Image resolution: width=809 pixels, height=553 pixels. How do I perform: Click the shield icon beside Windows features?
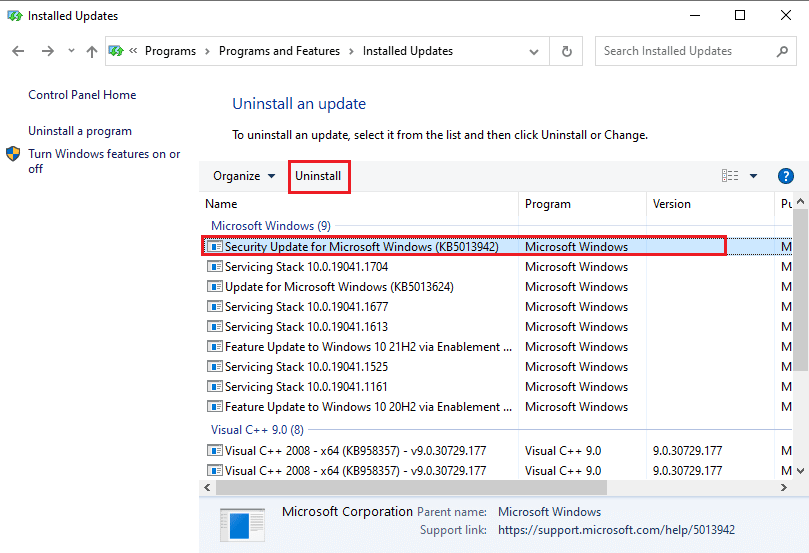tap(13, 154)
